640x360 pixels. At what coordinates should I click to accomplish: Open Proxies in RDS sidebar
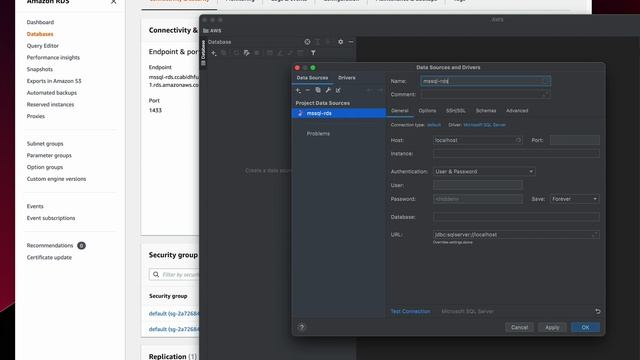point(36,116)
